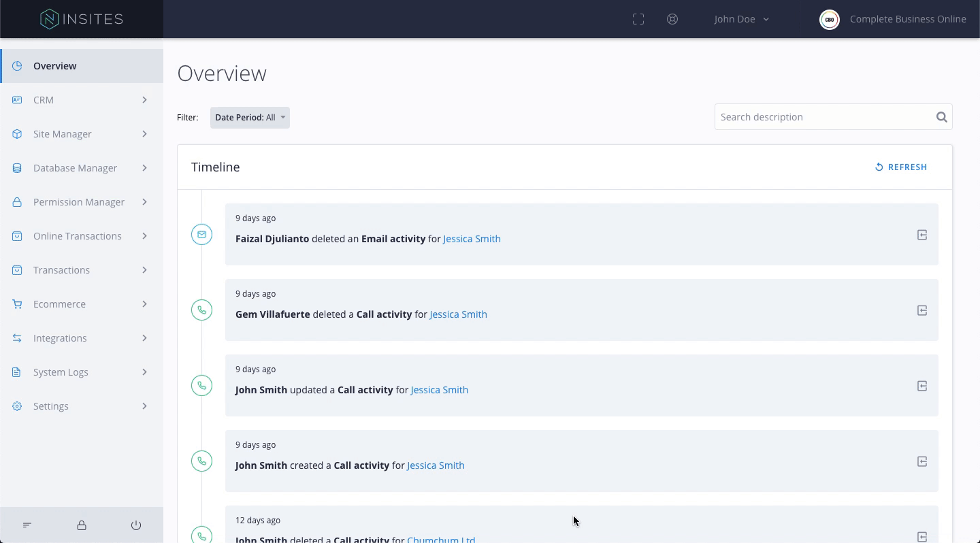Click the email timeline marker icon
Viewport: 980px width, 543px height.
pos(201,235)
